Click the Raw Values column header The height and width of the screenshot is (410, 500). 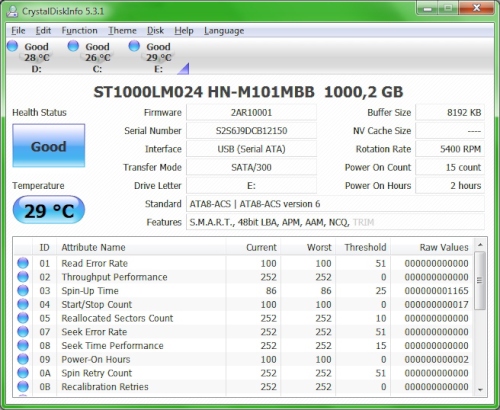click(432, 247)
